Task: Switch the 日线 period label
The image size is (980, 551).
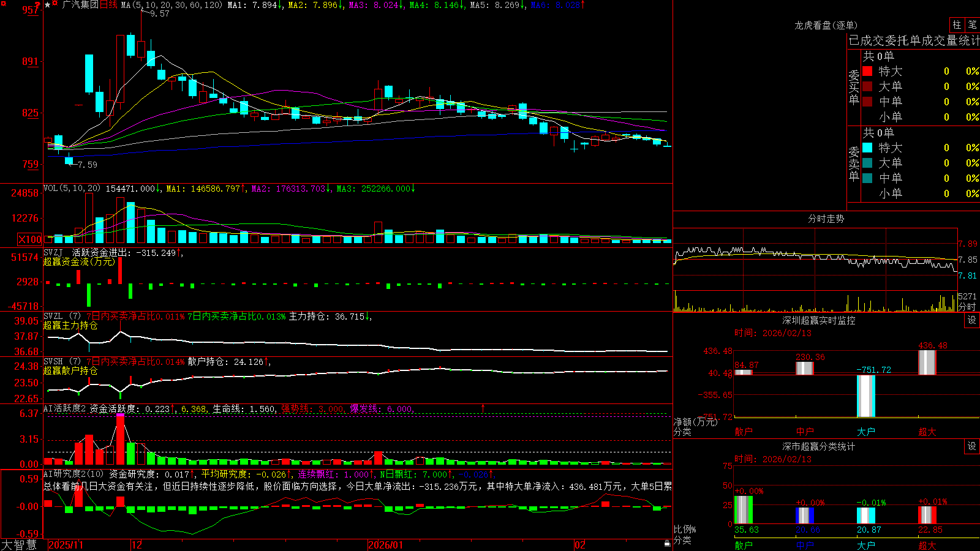Action: 108,5
